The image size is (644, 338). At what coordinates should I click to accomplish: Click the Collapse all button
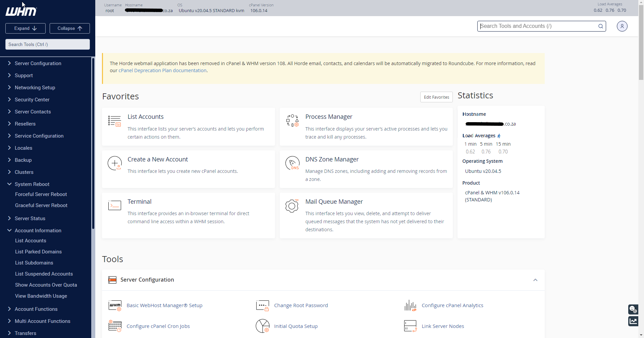pos(70,29)
